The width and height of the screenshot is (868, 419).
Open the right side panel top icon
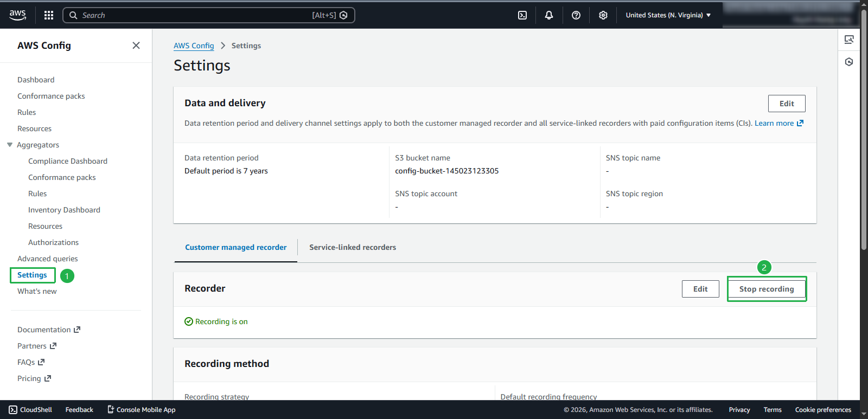click(849, 40)
